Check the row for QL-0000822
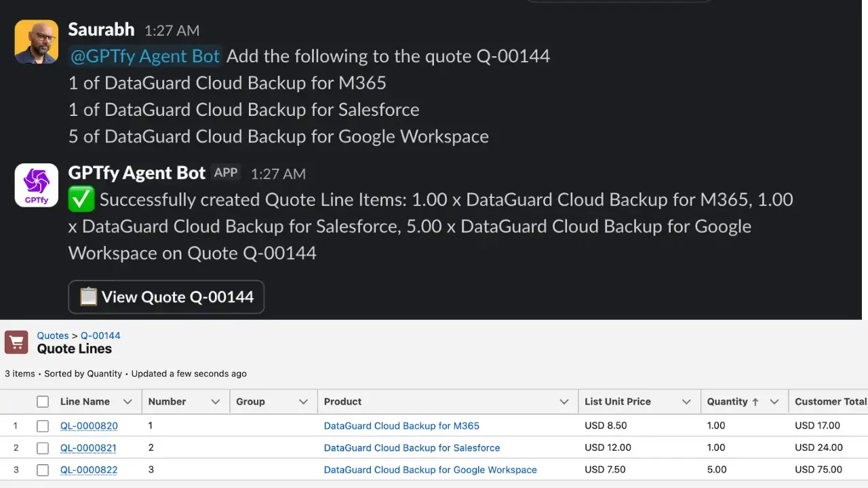This screenshot has width=868, height=488. 43,470
